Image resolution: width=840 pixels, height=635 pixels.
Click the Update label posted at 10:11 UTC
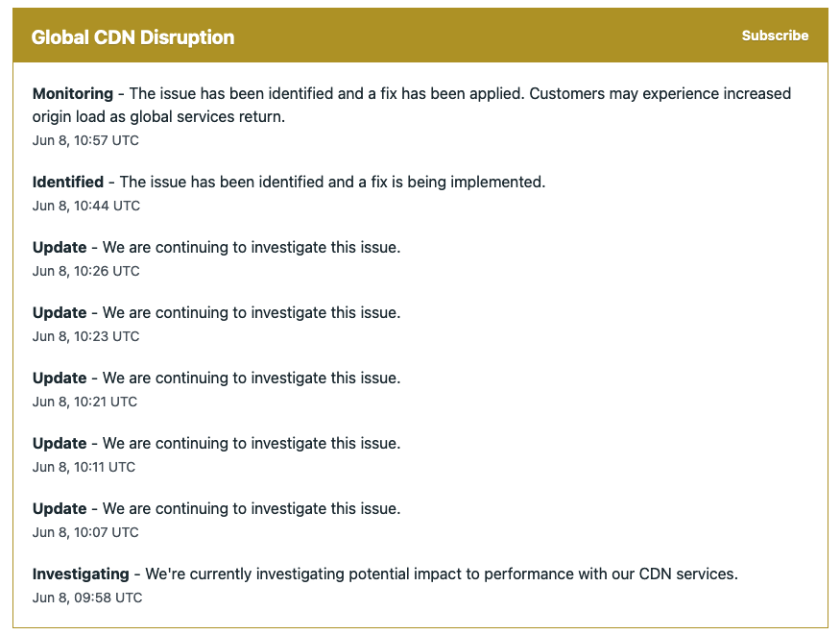coord(60,443)
